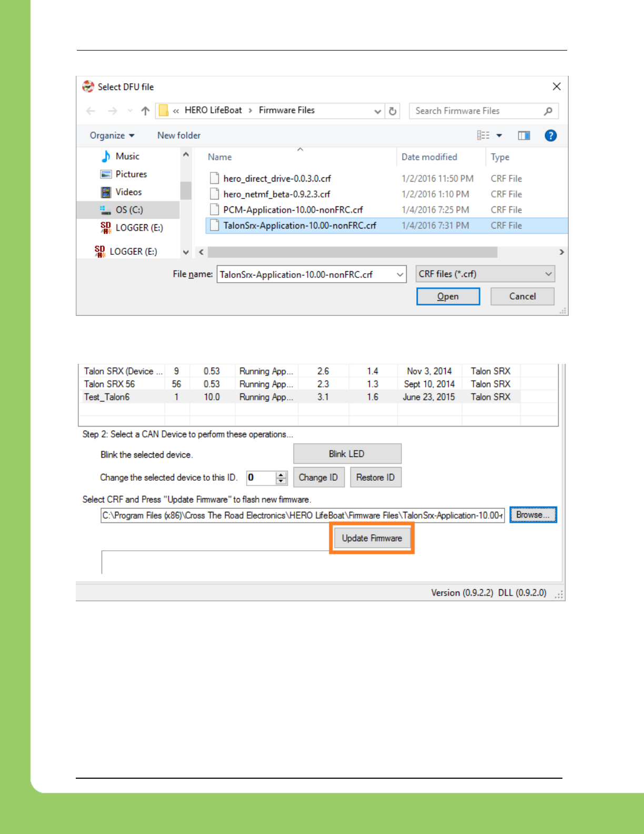Open view options dropdown arrow
Image resolution: width=644 pixels, height=834 pixels.
499,136
